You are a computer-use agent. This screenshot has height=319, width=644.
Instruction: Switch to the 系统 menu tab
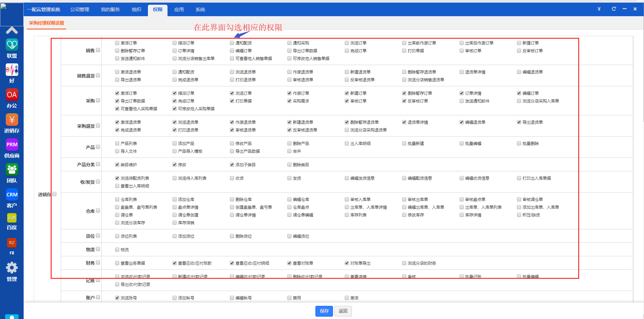coord(200,9)
